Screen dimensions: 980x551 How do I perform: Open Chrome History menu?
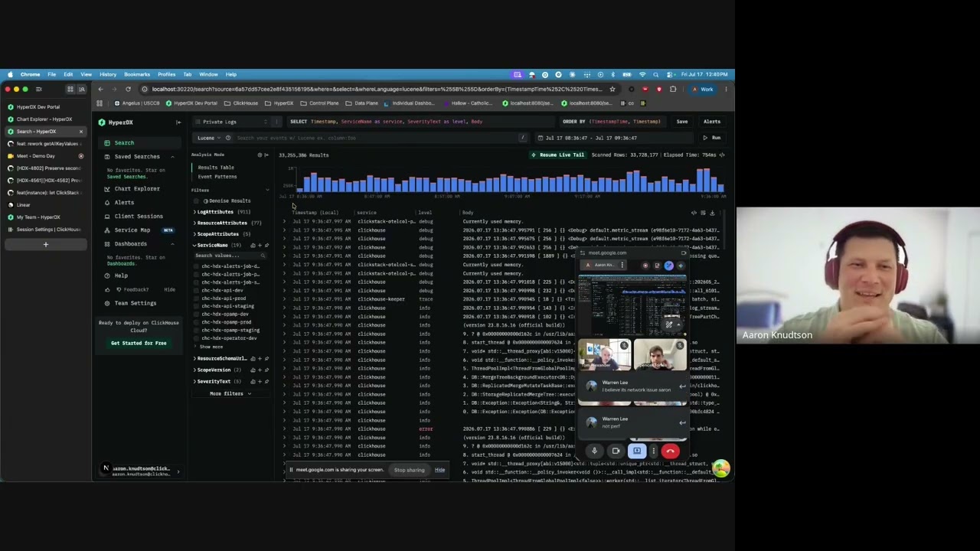point(107,74)
